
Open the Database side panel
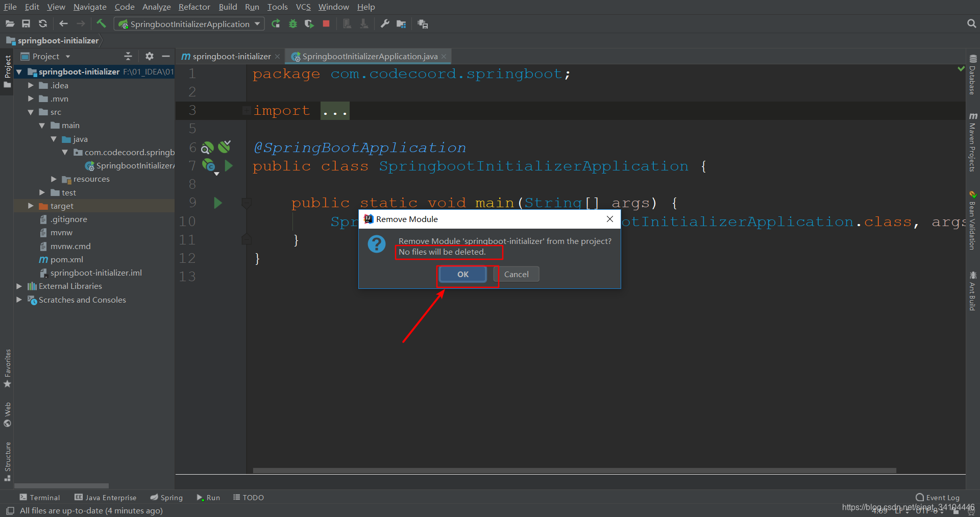coord(973,75)
